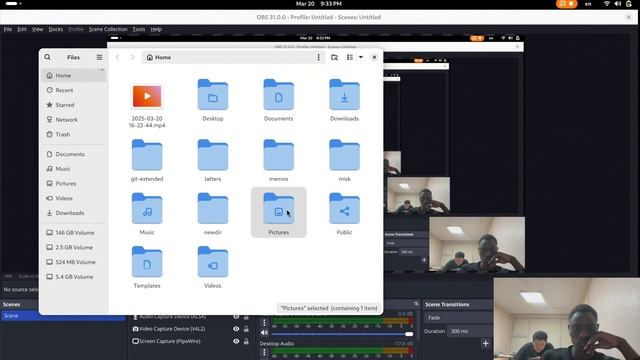
Task: Hide the Screen Capture (PipeWire) source
Action: 236,341
